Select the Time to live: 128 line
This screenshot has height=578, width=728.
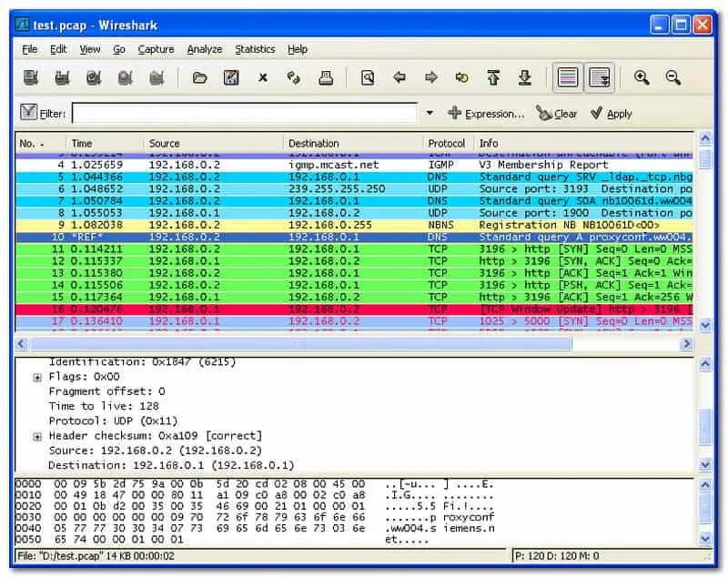click(x=104, y=406)
